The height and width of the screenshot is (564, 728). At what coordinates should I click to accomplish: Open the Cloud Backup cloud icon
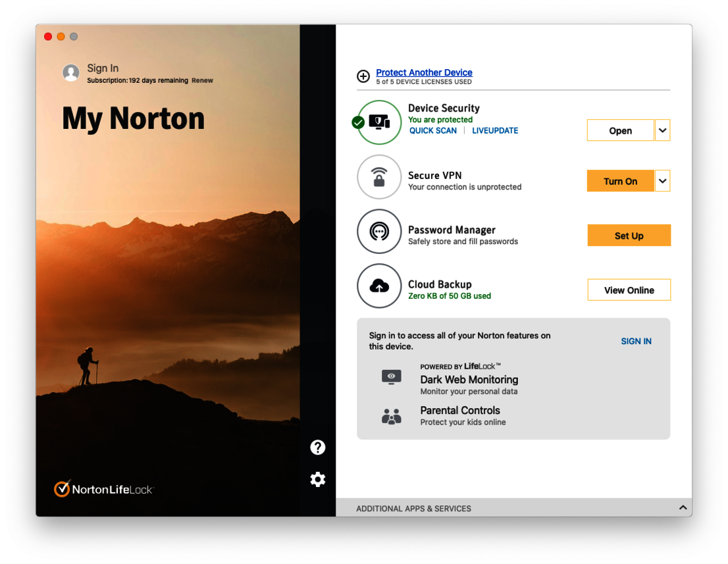click(x=379, y=286)
